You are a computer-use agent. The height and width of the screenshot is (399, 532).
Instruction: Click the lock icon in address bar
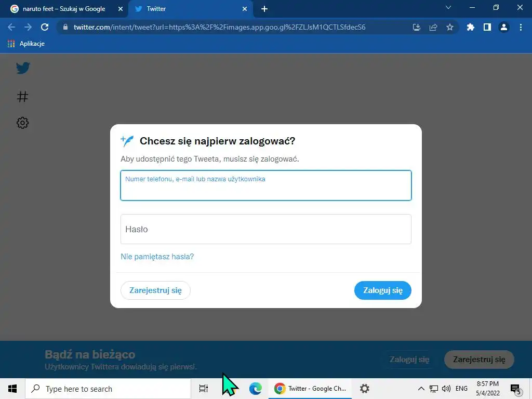65,27
